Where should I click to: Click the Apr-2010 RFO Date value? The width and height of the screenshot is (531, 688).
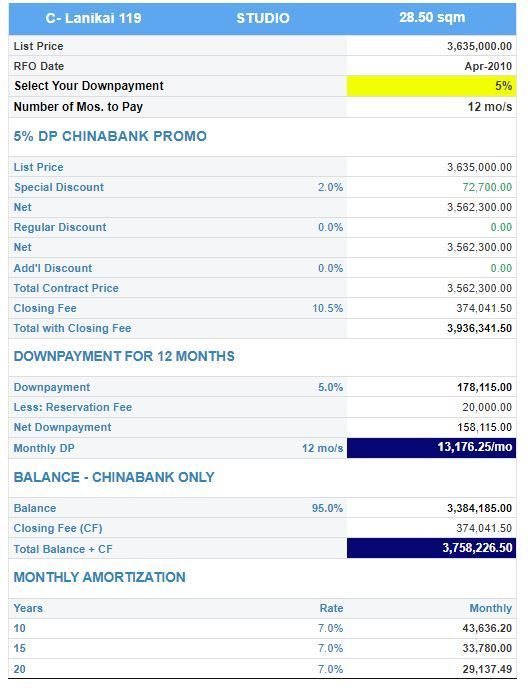click(488, 66)
